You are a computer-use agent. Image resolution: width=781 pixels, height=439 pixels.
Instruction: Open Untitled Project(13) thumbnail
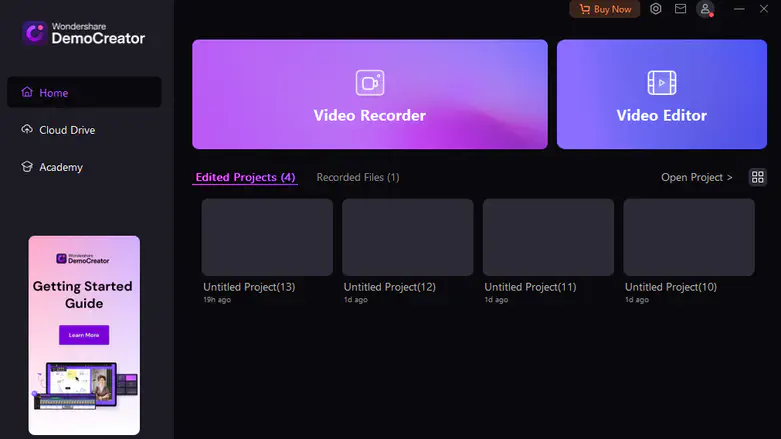(267, 237)
